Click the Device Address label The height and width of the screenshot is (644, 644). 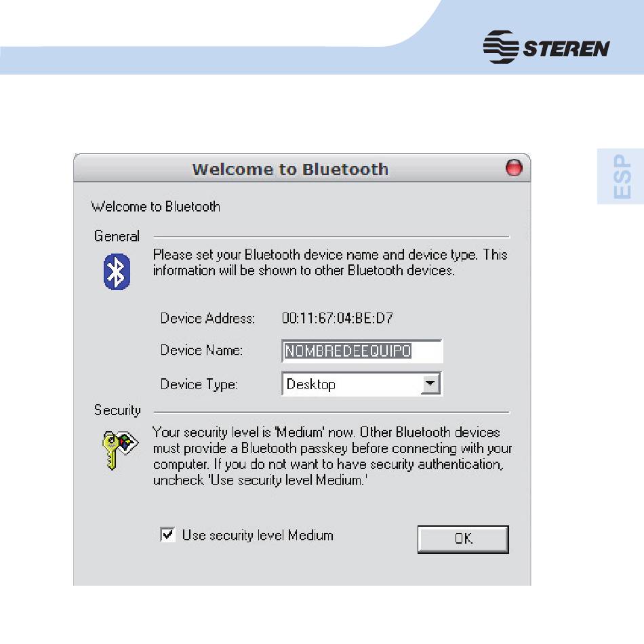point(207,319)
